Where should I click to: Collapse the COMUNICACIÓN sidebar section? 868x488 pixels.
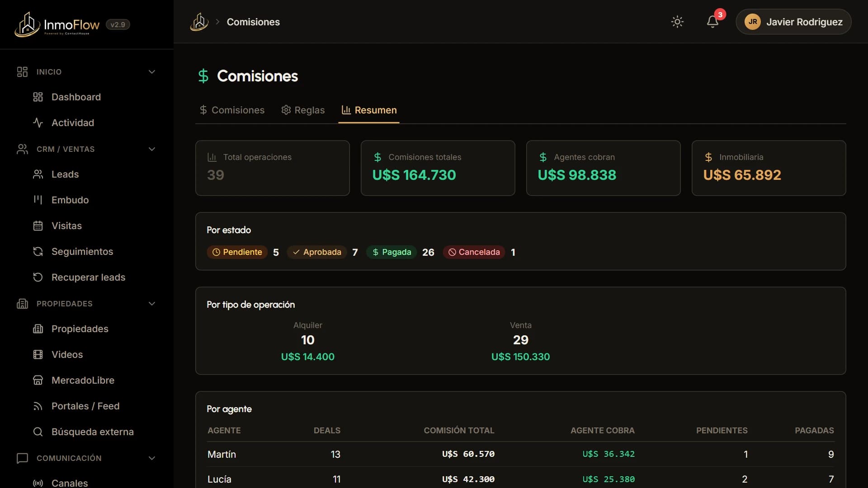pyautogui.click(x=86, y=458)
